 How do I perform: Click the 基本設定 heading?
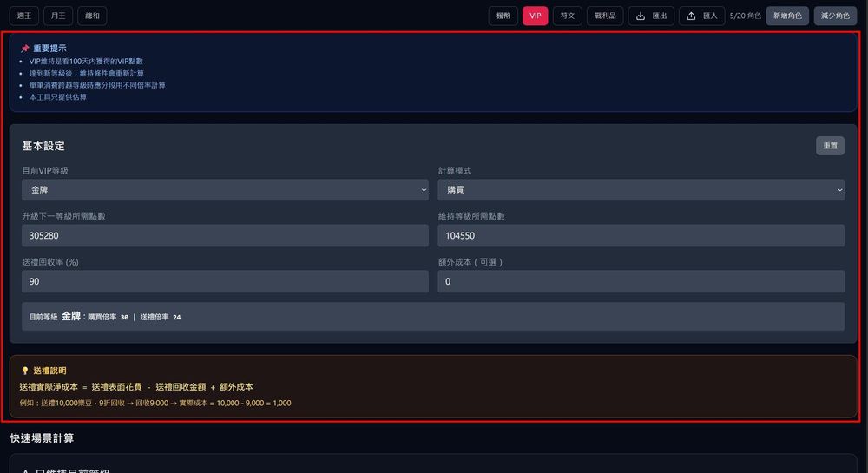tap(43, 146)
